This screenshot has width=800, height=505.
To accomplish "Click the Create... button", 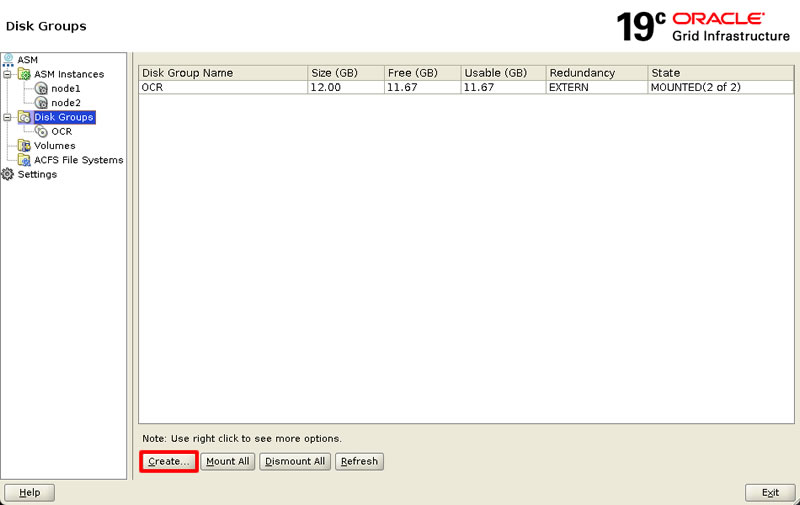I will coord(169,462).
